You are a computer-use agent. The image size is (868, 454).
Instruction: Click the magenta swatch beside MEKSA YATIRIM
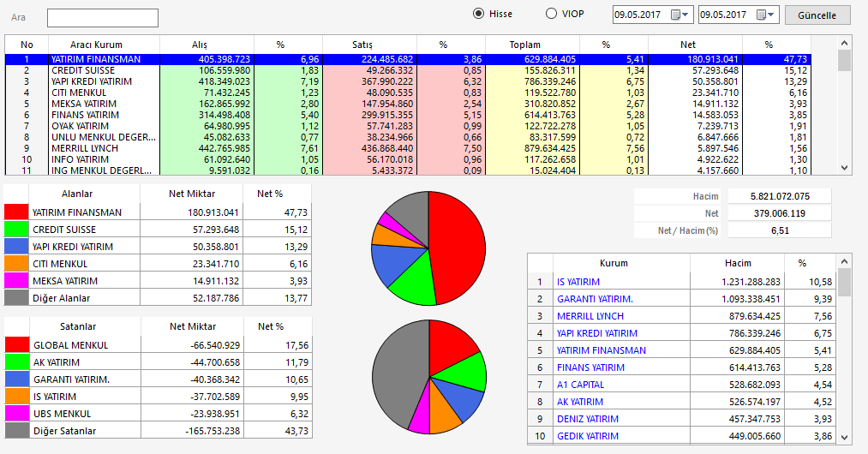pos(16,281)
